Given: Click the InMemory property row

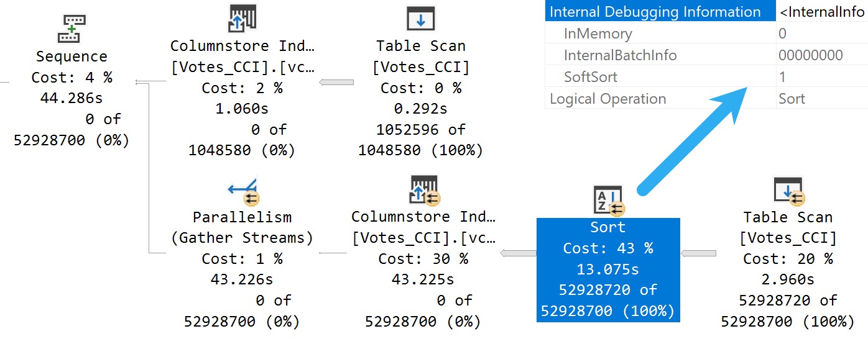Looking at the screenshot, I should [706, 34].
